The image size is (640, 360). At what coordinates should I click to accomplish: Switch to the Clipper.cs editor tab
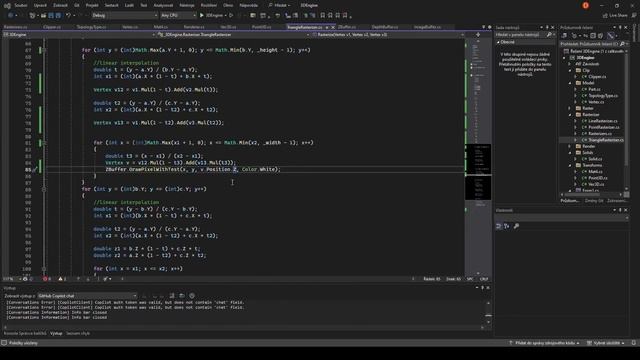click(52, 27)
